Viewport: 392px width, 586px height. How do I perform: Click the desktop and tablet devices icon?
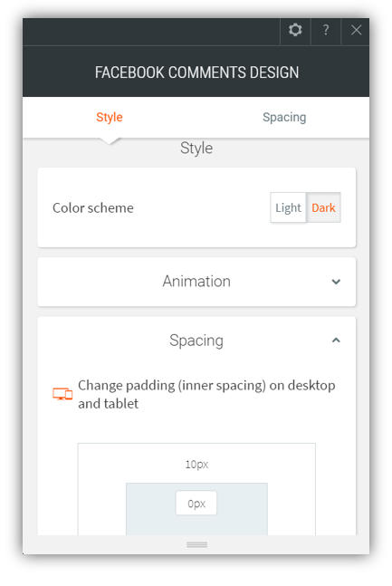(x=62, y=394)
